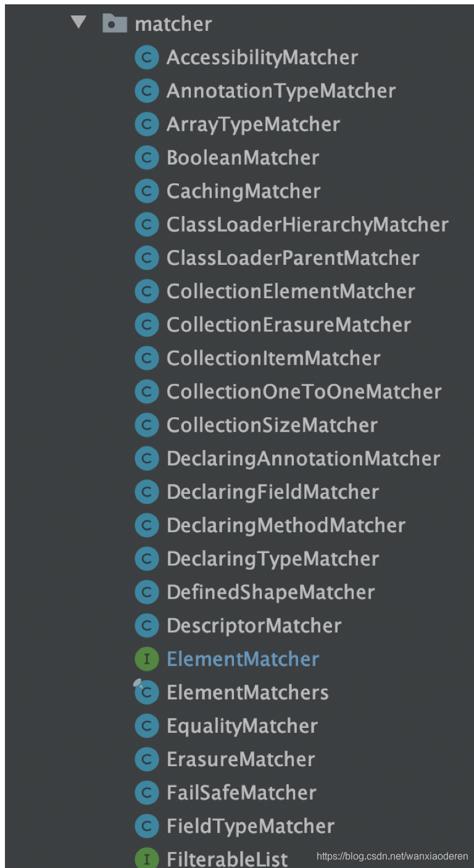Click the AccessibilityMatcher class icon

click(x=146, y=58)
